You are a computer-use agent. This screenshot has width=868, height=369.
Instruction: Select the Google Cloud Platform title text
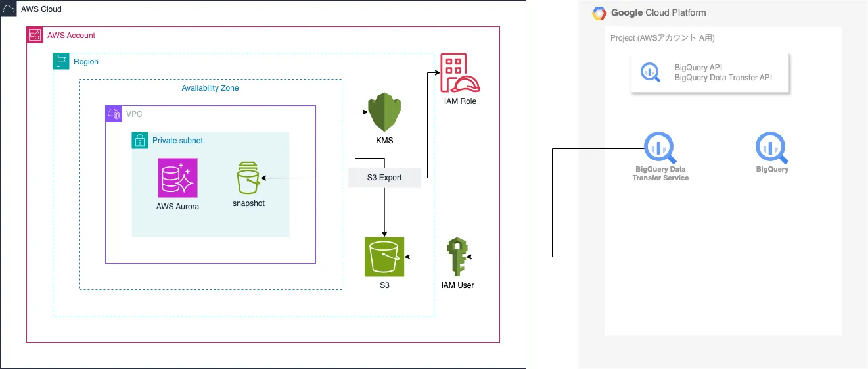coord(658,13)
